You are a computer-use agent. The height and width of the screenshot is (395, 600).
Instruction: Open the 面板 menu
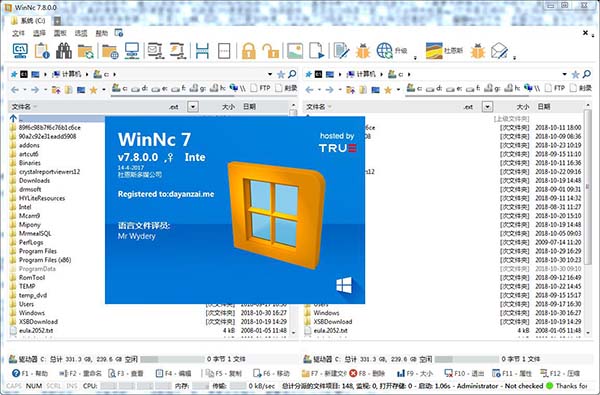pos(60,33)
